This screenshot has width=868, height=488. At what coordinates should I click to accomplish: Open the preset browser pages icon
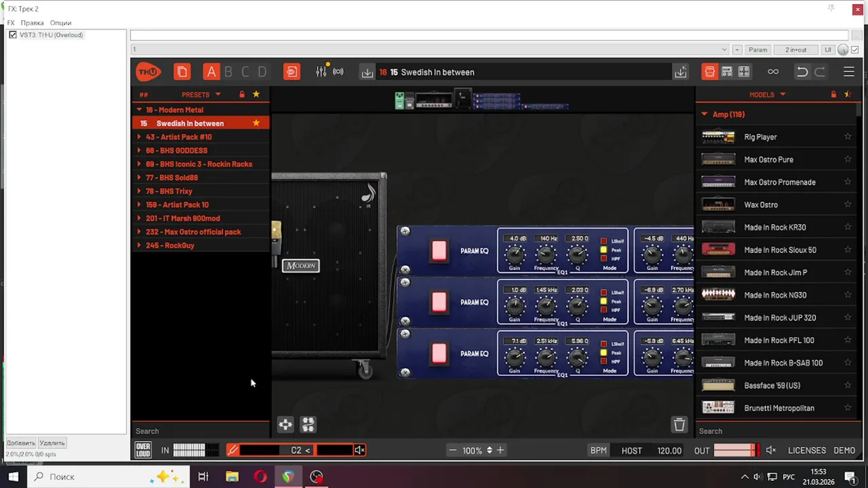[182, 72]
